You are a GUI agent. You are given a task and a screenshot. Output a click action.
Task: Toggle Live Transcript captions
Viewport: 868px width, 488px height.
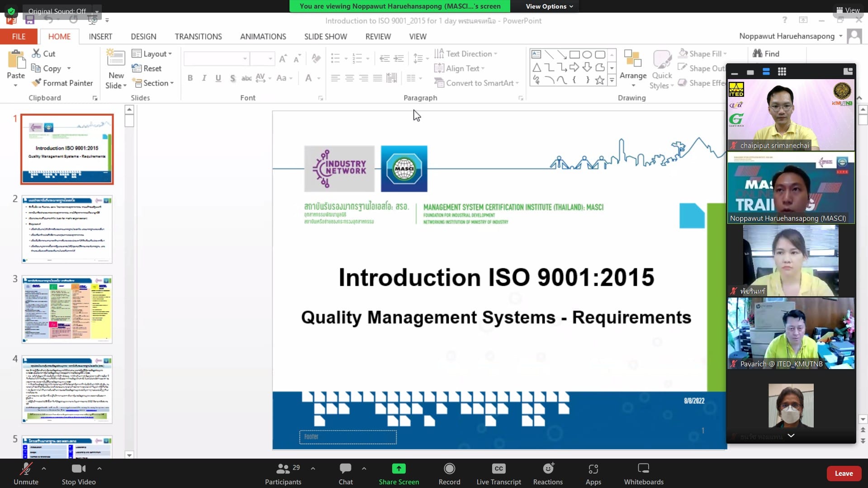point(498,474)
